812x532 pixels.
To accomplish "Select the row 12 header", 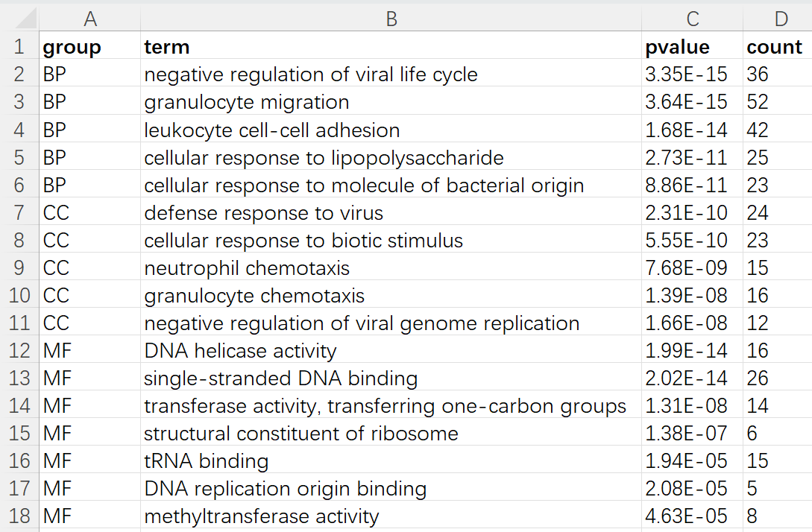I will click(x=19, y=351).
